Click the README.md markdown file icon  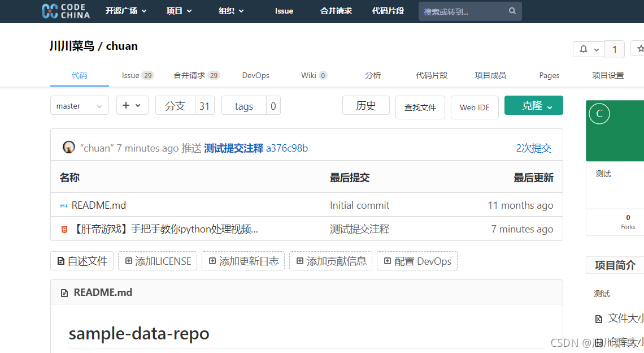tap(64, 205)
